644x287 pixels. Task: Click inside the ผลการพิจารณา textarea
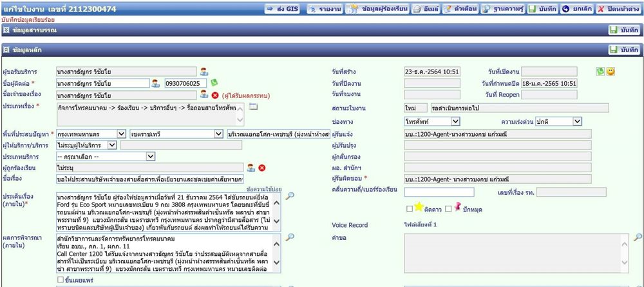pyautogui.click(x=164, y=253)
